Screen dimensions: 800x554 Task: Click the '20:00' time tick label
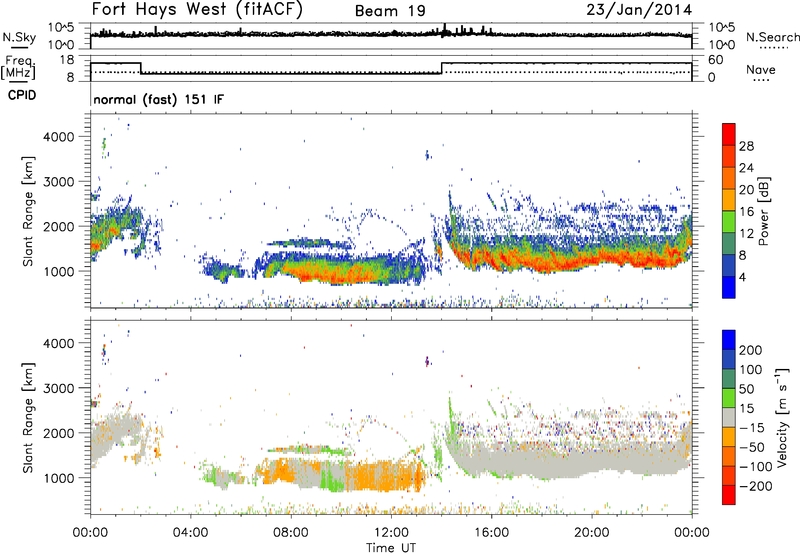(x=591, y=533)
